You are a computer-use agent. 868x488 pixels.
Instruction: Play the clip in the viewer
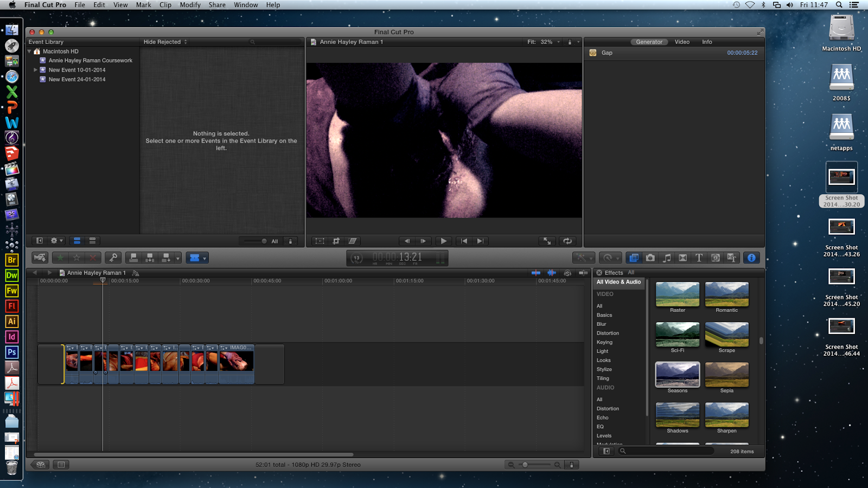click(x=443, y=241)
